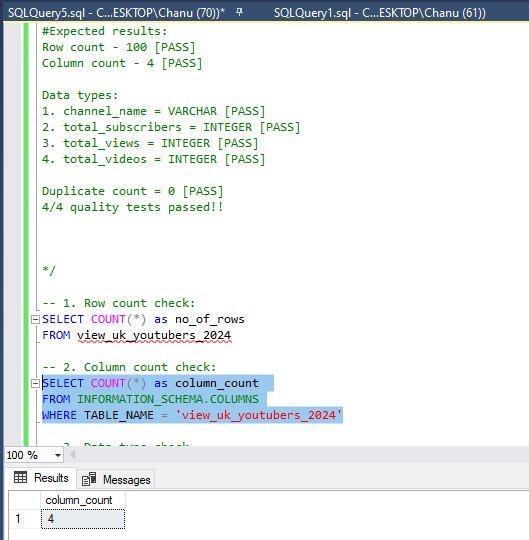
Task: Click the 'view_uk_youtubers_2024' red string literal
Action: pos(259,415)
